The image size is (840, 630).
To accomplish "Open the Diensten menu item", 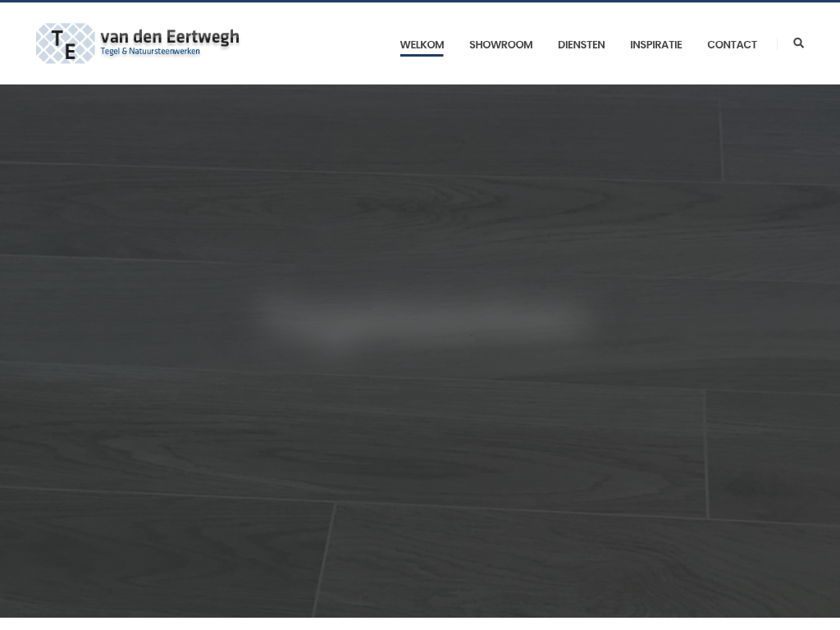I will [x=581, y=45].
